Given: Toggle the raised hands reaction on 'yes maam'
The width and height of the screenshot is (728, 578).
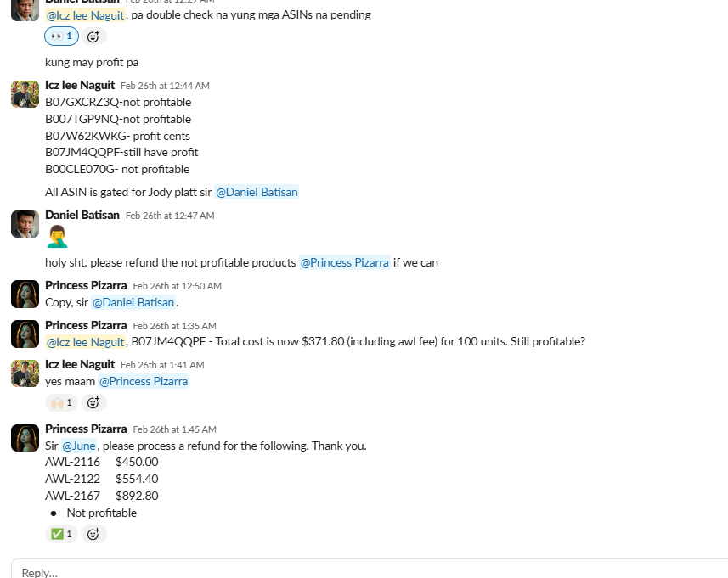Looking at the screenshot, I should (61, 403).
